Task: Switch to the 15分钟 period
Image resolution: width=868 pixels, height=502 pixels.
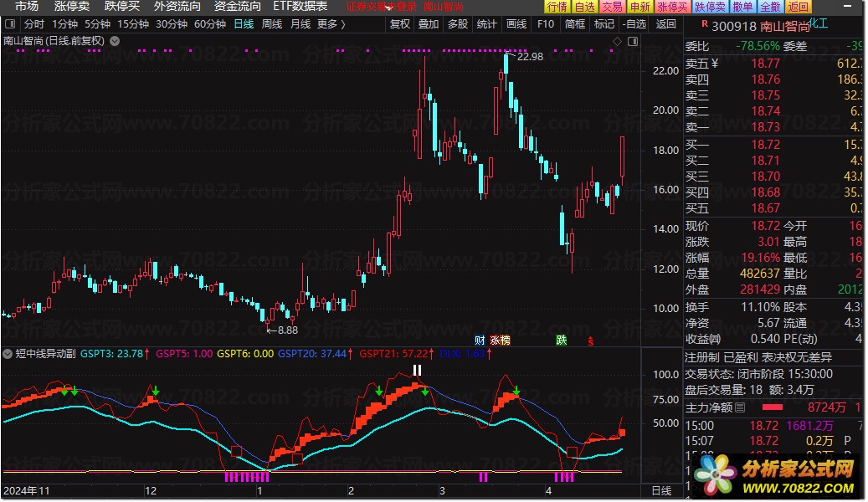Action: point(133,24)
